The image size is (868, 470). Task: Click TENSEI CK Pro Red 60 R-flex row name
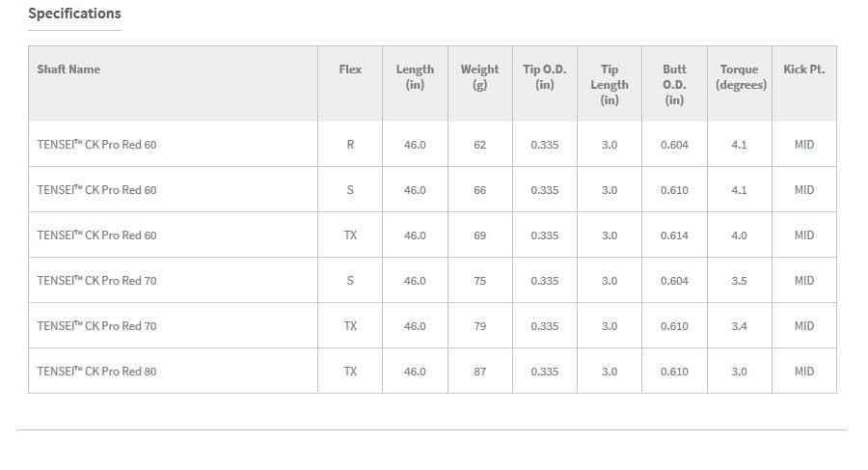click(x=96, y=144)
